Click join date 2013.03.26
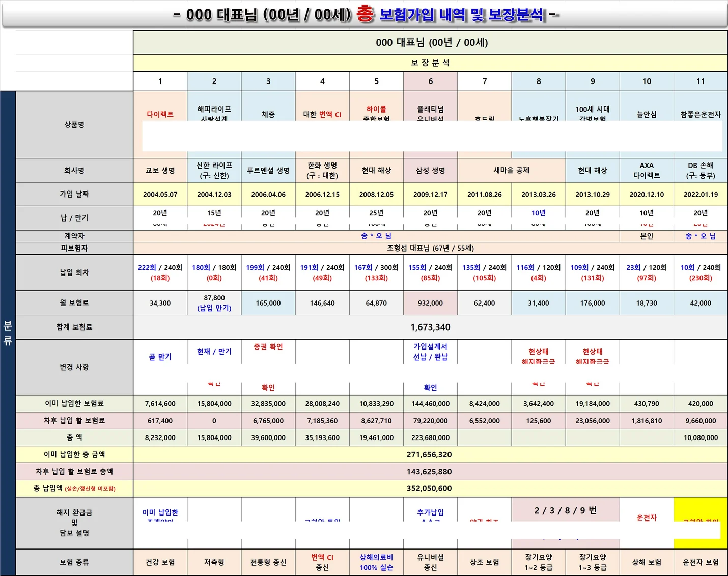The height and width of the screenshot is (576, 728). (539, 194)
